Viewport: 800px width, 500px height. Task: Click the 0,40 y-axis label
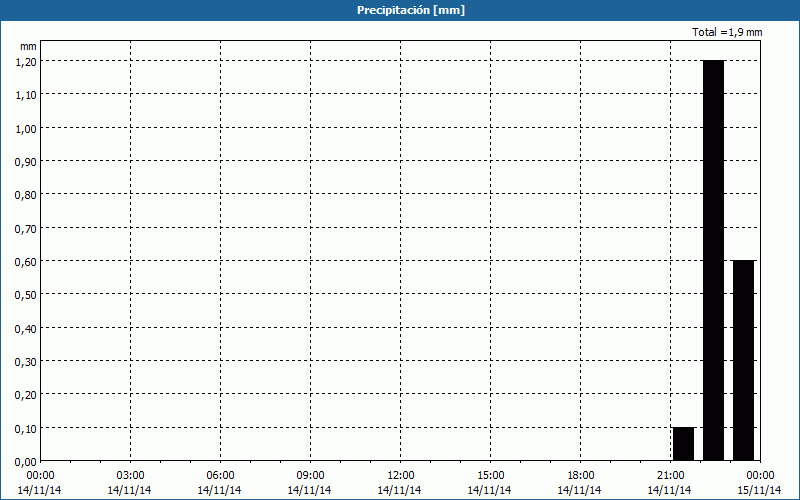point(25,329)
